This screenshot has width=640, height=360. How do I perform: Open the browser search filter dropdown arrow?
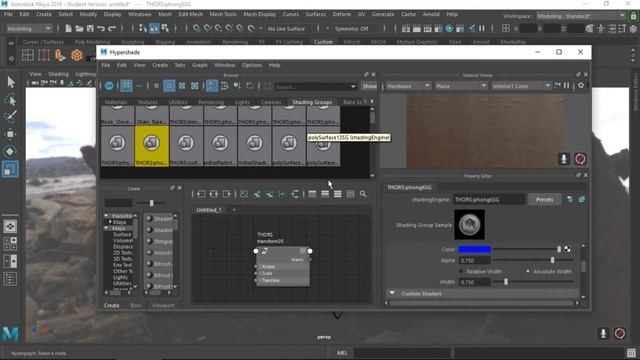pos(353,87)
